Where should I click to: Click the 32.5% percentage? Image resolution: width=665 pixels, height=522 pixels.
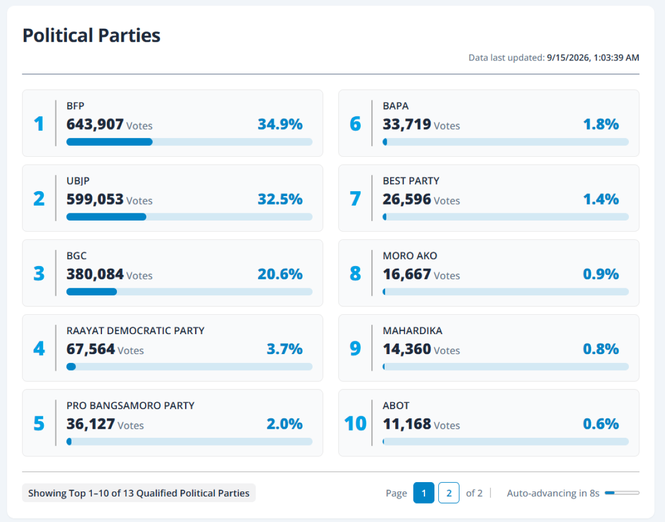[280, 199]
